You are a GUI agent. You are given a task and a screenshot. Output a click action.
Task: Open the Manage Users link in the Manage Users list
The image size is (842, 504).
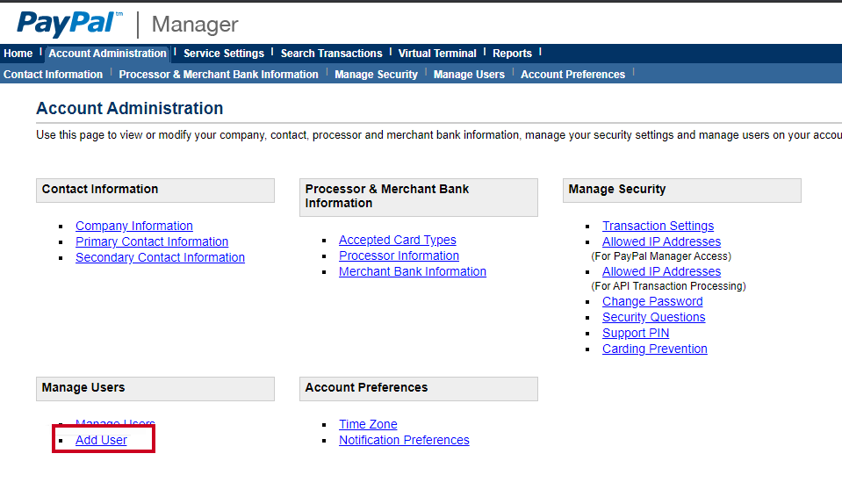tap(115, 422)
